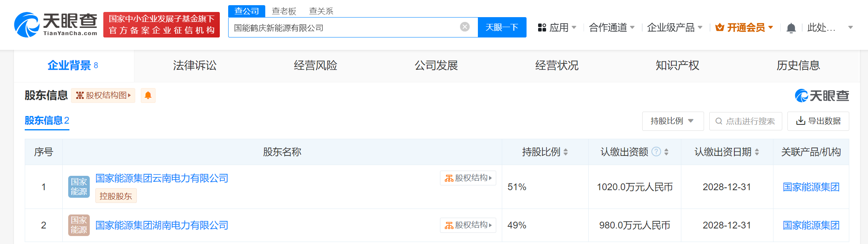Click the shareholder alert bell icon
Screen dimensions: 868x244
click(x=148, y=95)
